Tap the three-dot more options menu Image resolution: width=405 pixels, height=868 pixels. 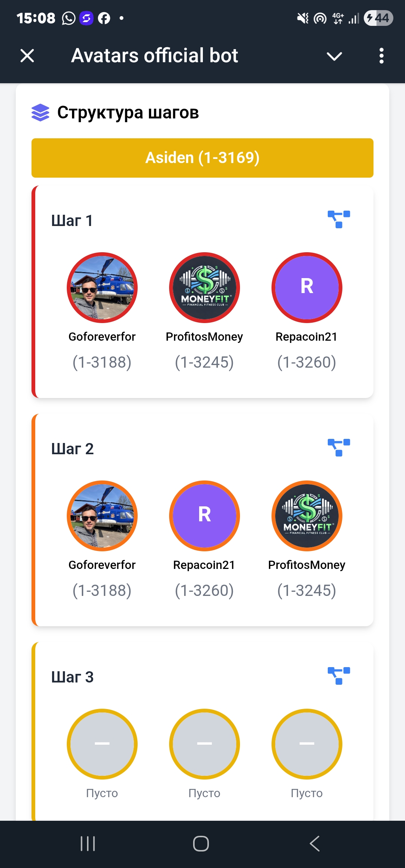(x=381, y=56)
